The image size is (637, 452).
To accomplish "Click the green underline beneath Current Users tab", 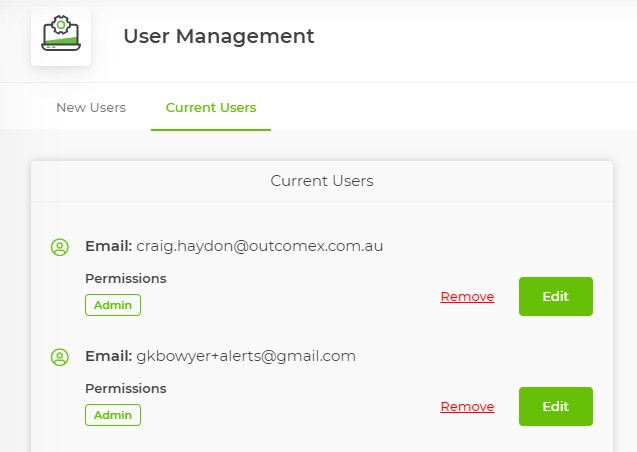I will [x=211, y=129].
